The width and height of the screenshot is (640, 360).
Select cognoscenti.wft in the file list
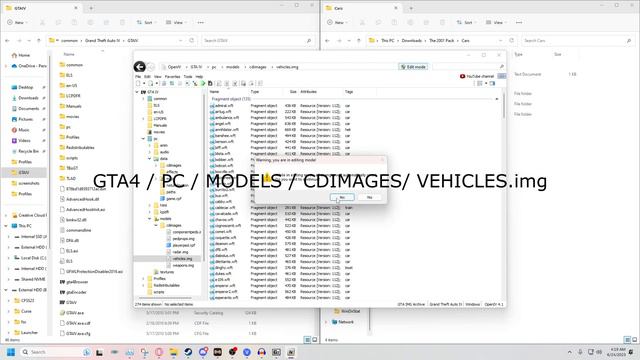pos(228,226)
